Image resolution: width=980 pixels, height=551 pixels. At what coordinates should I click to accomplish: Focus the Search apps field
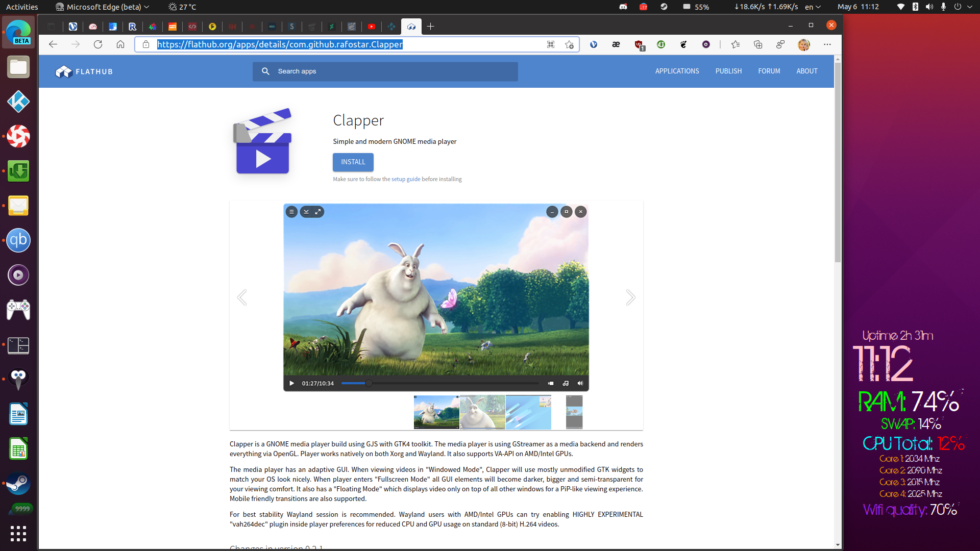(385, 71)
